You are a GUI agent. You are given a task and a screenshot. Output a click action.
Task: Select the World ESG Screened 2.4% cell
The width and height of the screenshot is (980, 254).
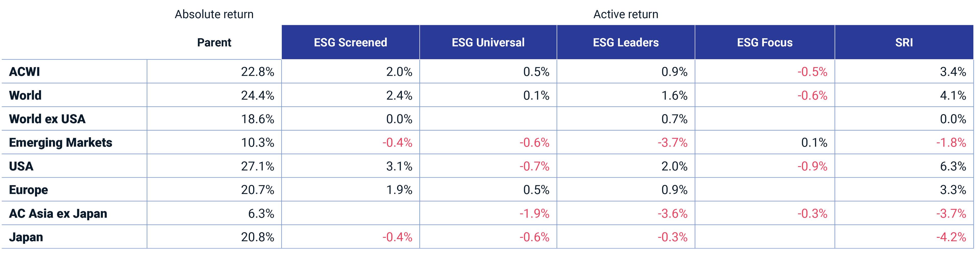coord(399,95)
